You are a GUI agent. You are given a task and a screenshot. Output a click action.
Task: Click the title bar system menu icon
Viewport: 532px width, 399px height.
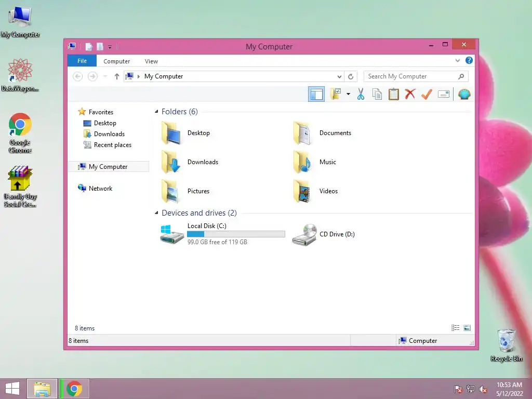[x=72, y=46]
